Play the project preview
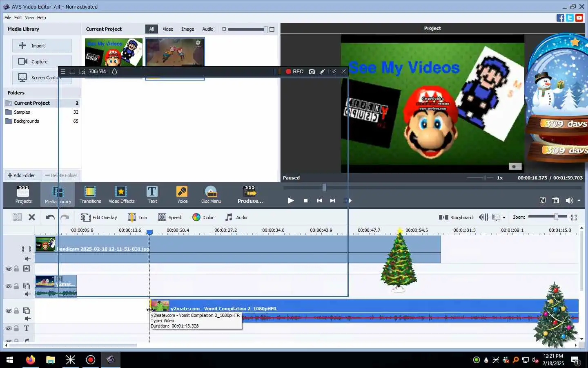Image resolution: width=588 pixels, height=368 pixels. pyautogui.click(x=291, y=200)
